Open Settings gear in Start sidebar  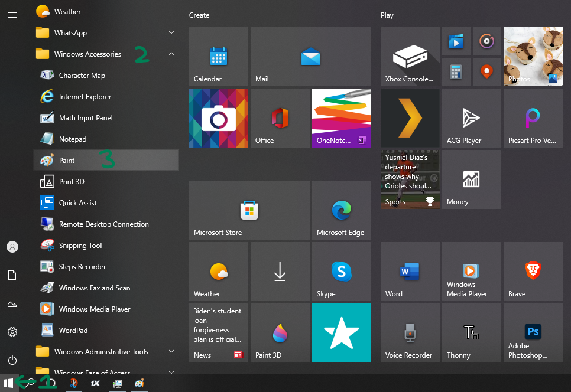click(12, 332)
